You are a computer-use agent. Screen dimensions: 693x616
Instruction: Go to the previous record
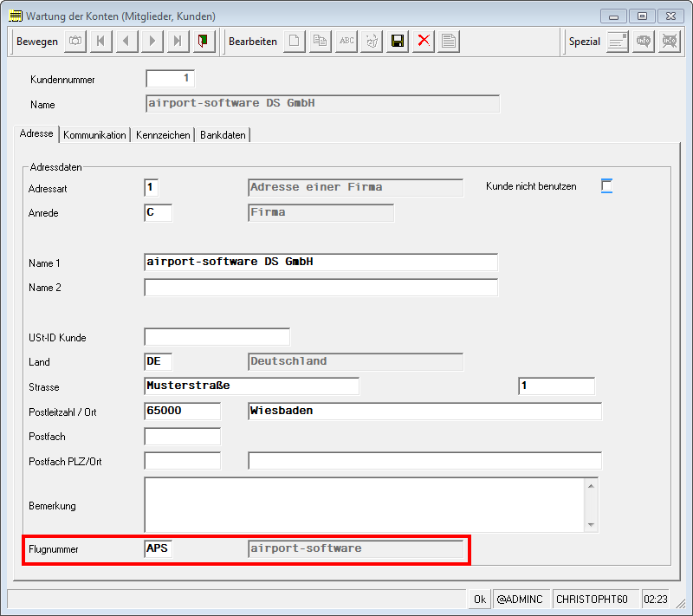click(126, 42)
